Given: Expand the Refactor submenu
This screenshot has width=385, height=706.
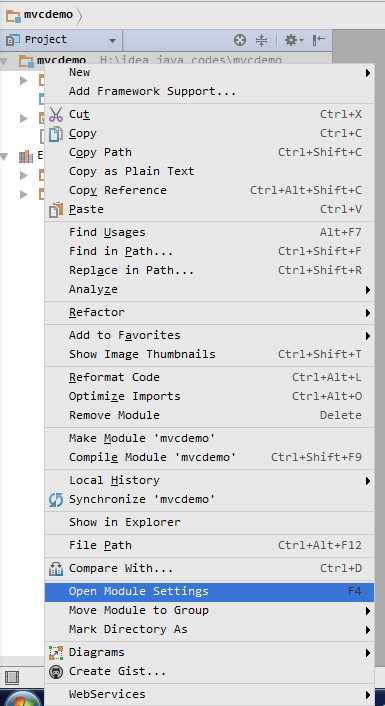Looking at the screenshot, I should tap(210, 312).
